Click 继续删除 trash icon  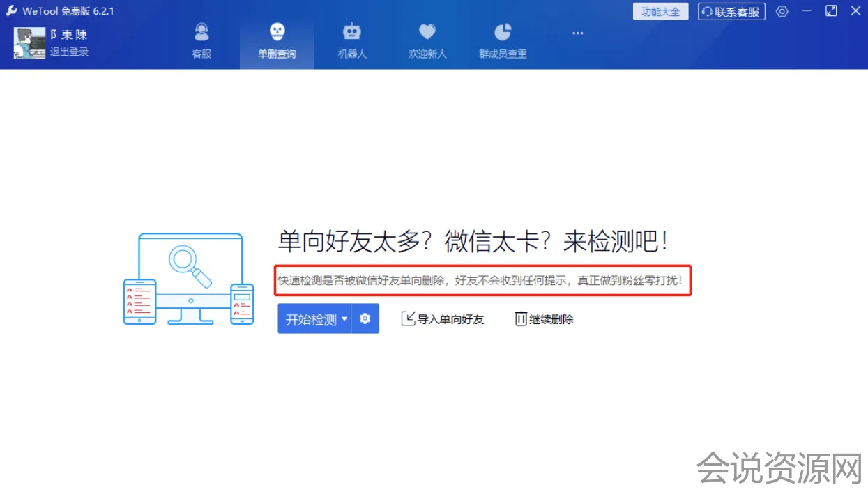521,319
